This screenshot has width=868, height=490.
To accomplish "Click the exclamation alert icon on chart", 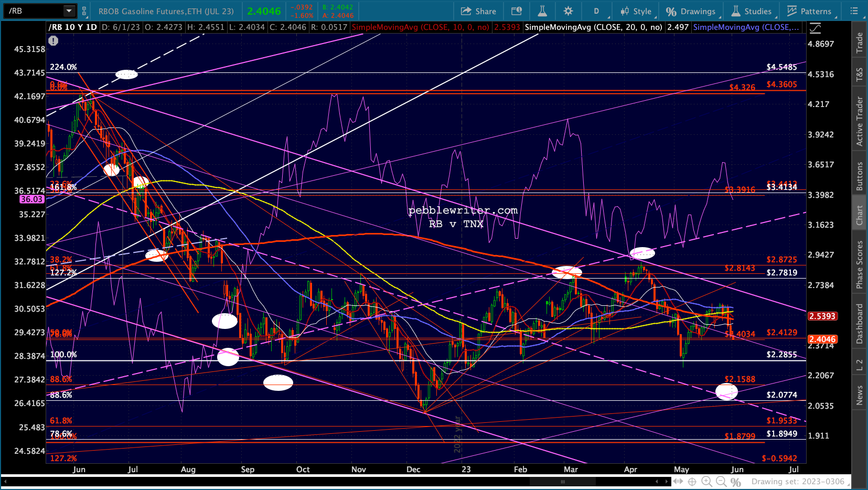I will click(53, 40).
